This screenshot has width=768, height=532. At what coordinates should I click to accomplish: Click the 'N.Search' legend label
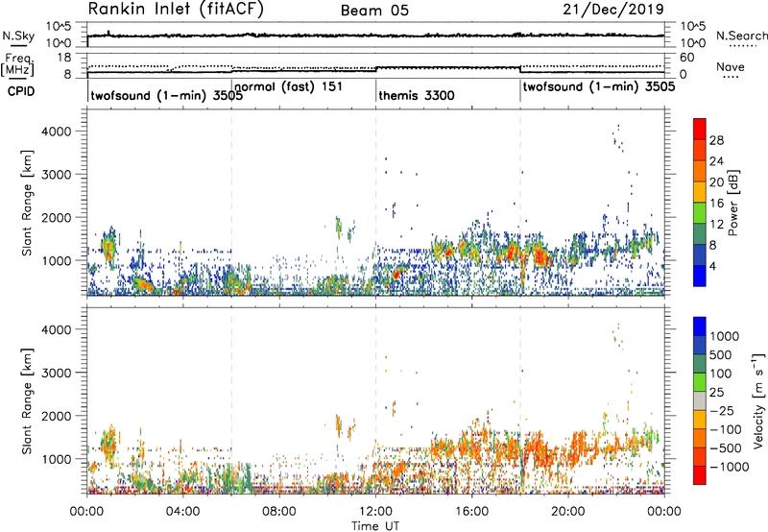(x=741, y=36)
